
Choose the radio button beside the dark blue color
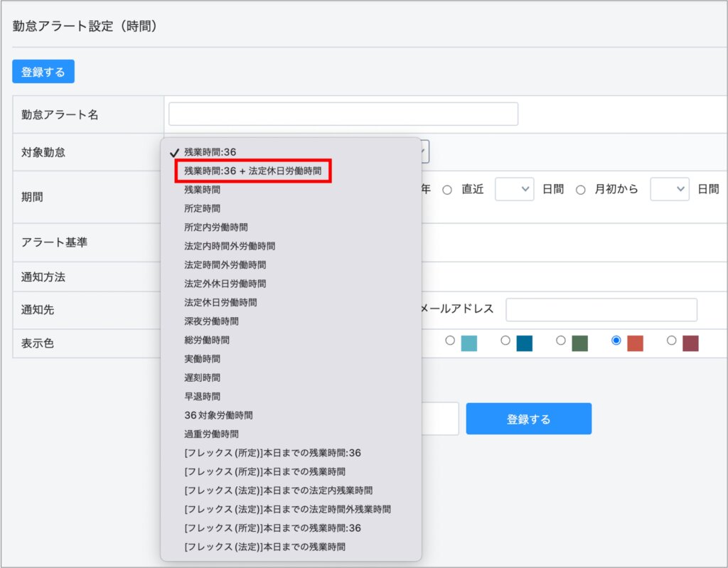505,341
